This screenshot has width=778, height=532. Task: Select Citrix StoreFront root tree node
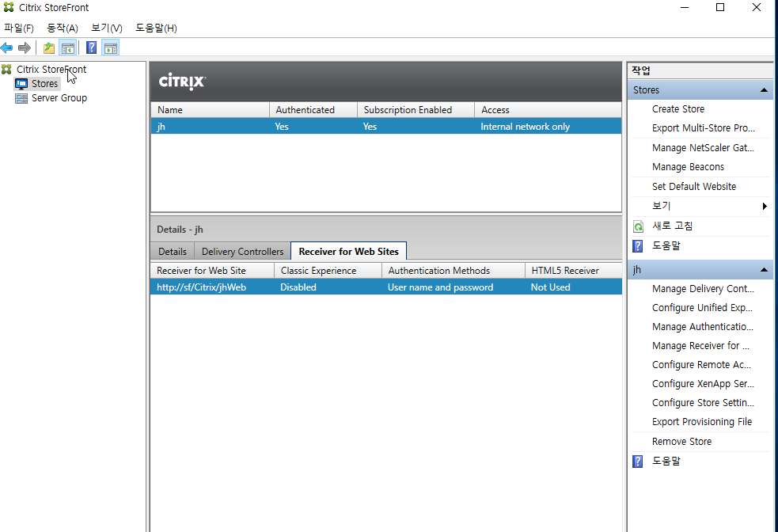(51, 69)
